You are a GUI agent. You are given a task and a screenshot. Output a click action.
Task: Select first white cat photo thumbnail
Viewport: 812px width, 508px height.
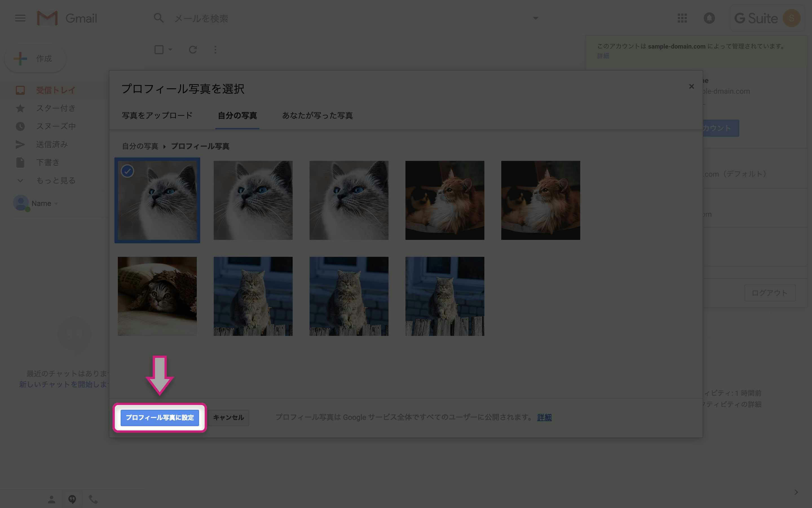pyautogui.click(x=157, y=200)
